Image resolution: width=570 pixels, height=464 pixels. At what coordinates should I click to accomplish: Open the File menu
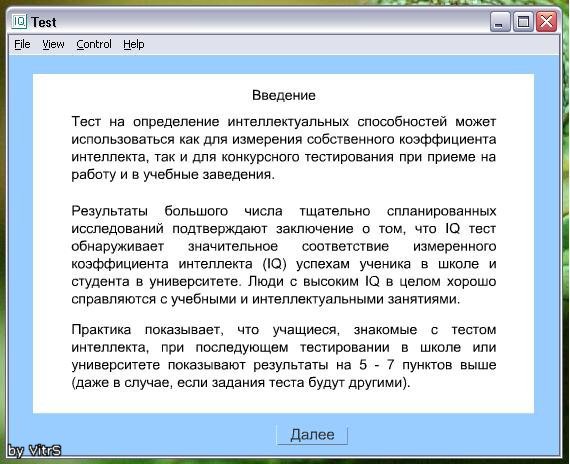tap(22, 44)
